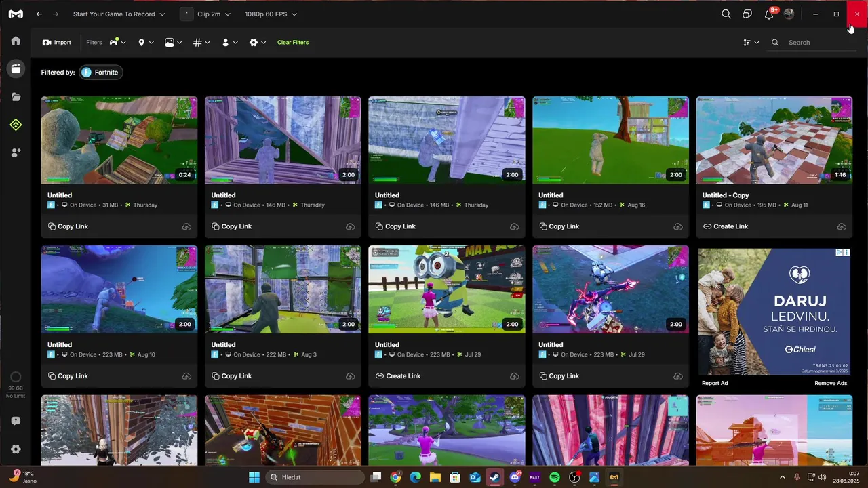The image size is (868, 488).
Task: Copy Link for the Aug 10 clip
Action: point(68,376)
